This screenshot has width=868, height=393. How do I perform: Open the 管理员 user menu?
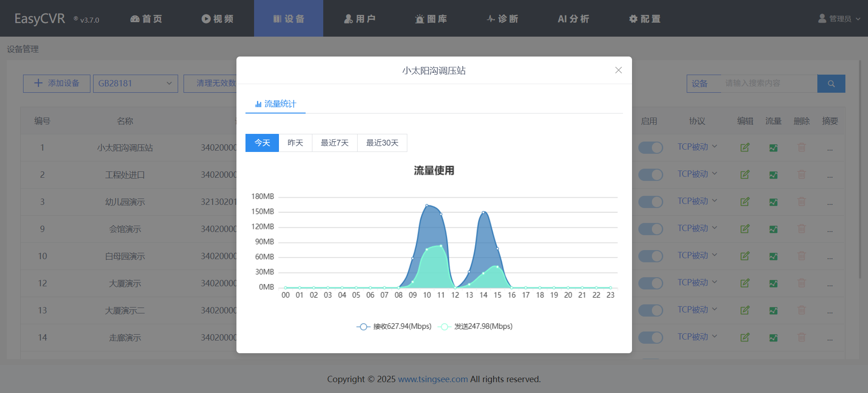[x=839, y=19]
